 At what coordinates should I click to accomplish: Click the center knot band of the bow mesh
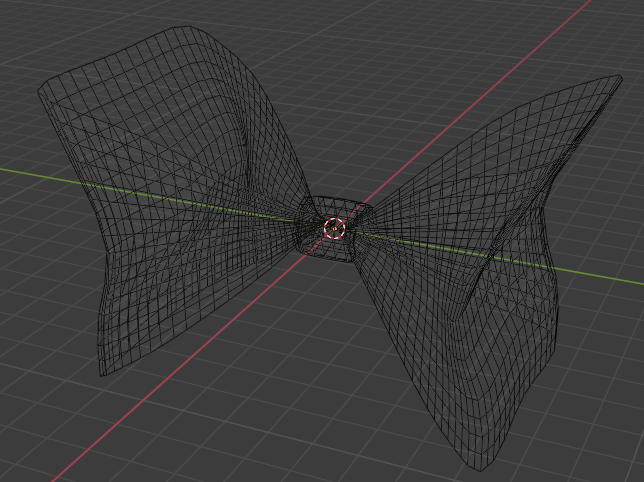point(334,229)
